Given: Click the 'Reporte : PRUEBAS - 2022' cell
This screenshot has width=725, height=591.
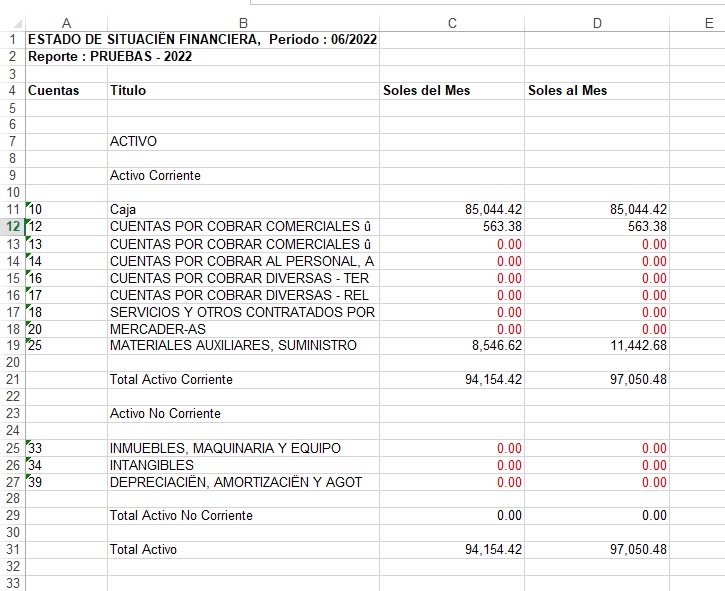Looking at the screenshot, I should [x=110, y=57].
